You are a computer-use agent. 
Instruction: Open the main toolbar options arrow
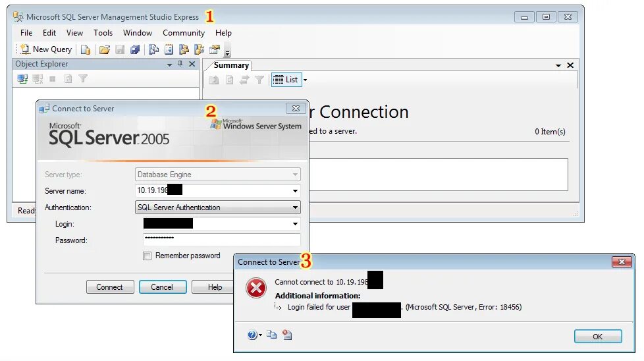click(227, 51)
